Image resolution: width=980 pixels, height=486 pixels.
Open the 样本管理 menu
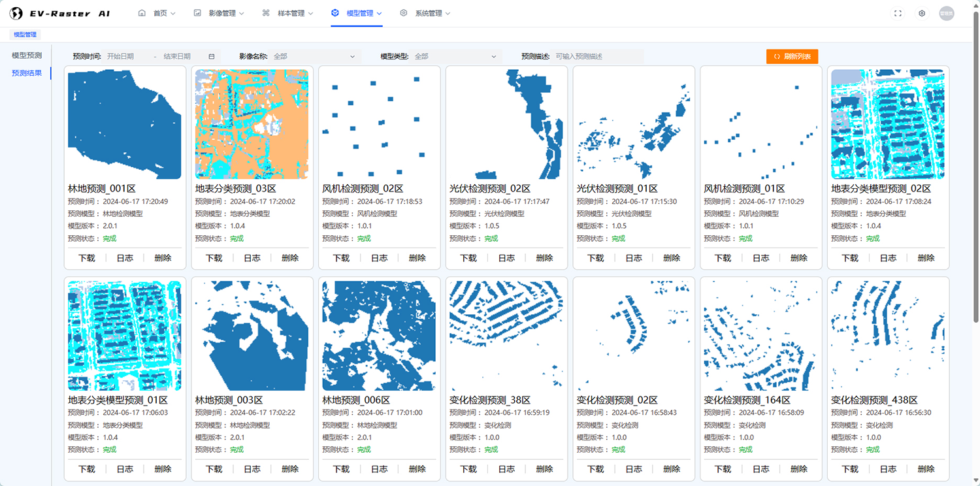(x=287, y=13)
